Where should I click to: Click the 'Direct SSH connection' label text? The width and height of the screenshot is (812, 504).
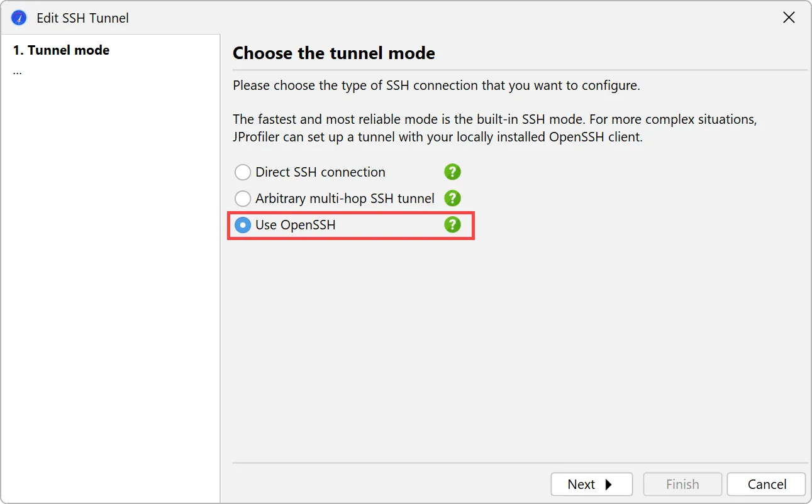click(320, 172)
